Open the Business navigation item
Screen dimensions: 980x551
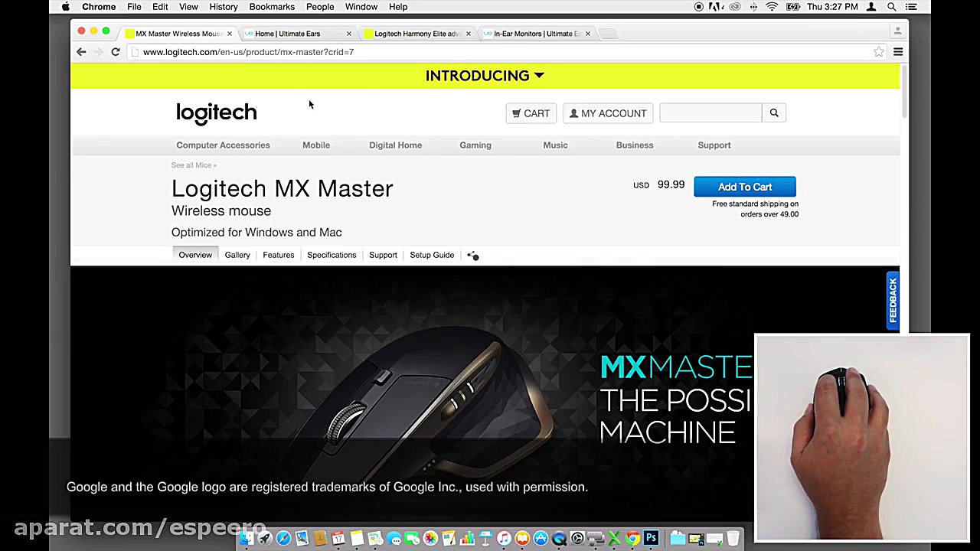pos(635,145)
